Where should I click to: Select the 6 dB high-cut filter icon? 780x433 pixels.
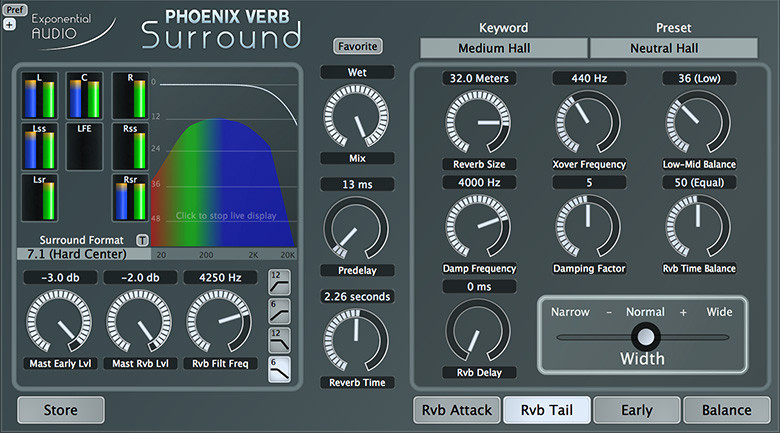[x=279, y=369]
